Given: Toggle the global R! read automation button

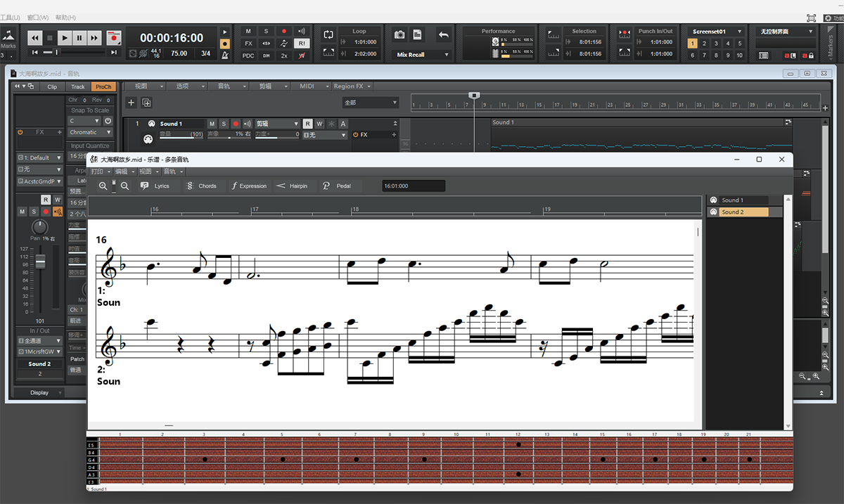Looking at the screenshot, I should click(302, 43).
